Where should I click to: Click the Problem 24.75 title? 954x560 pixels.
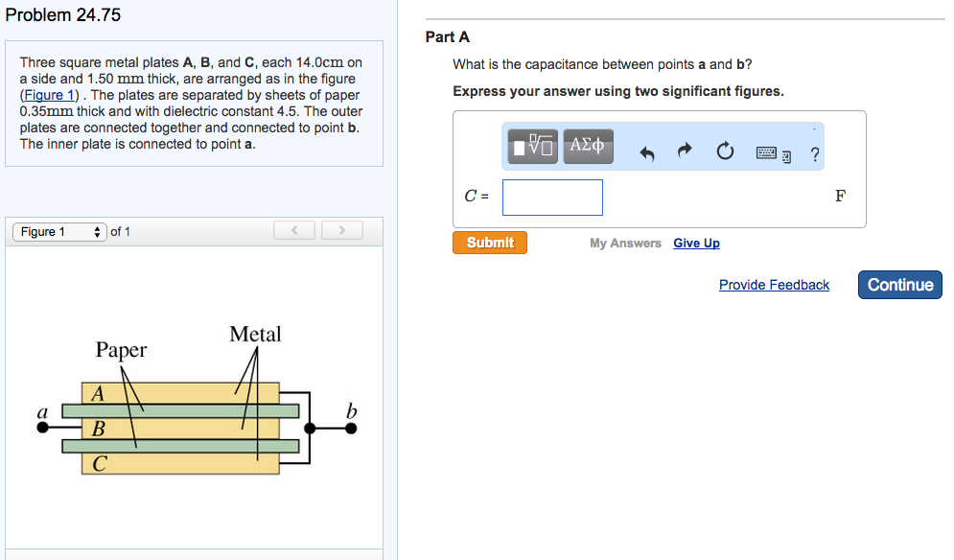[x=63, y=14]
